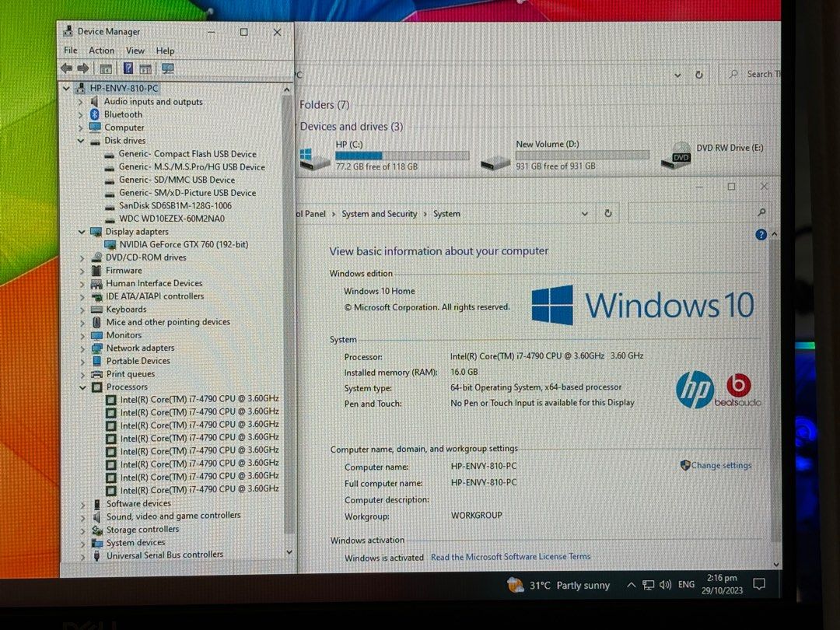
Task: Read the Microsoft Software License Terms link
Action: click(510, 557)
